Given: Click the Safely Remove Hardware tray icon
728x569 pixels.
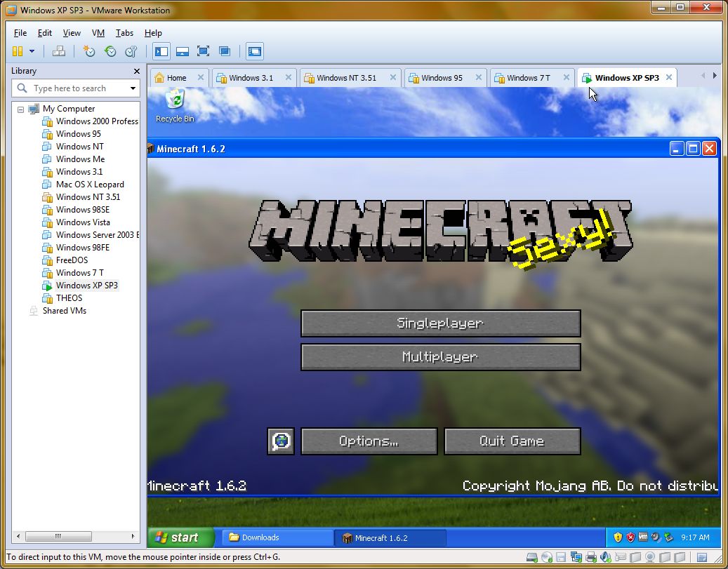Looking at the screenshot, I should (668, 537).
